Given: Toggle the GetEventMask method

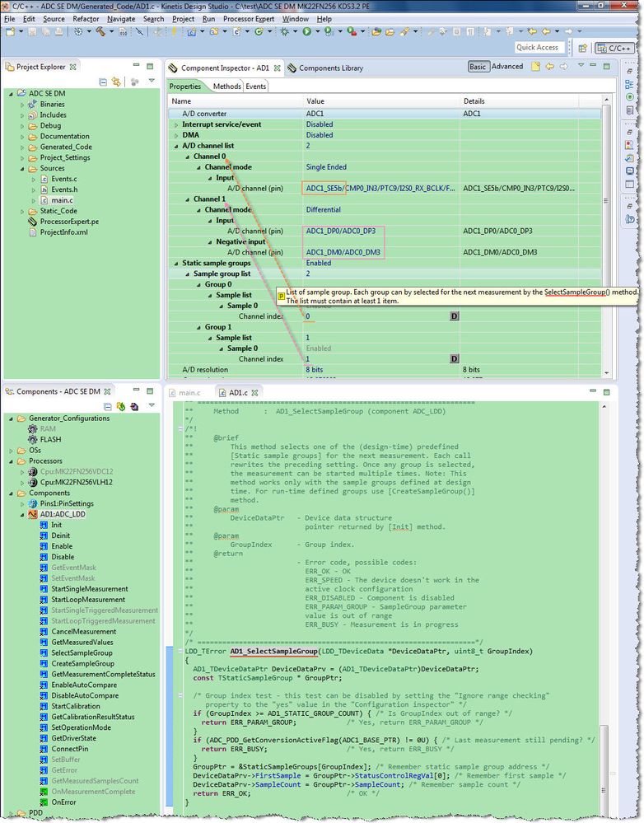Looking at the screenshot, I should pyautogui.click(x=73, y=568).
